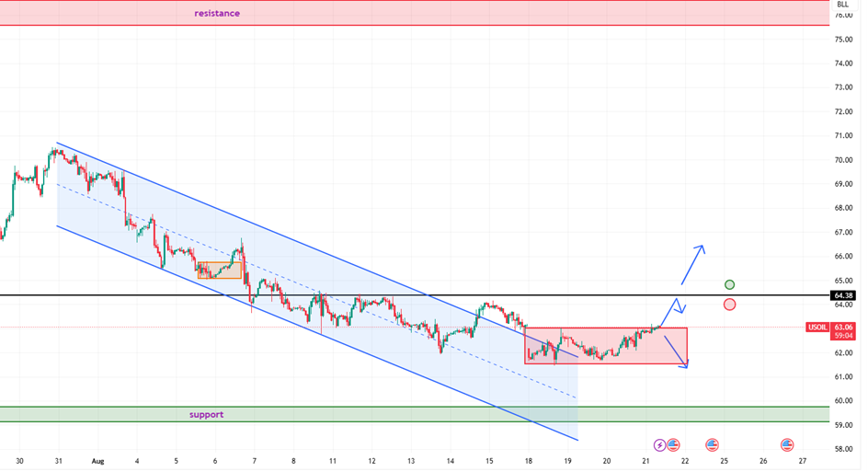The width and height of the screenshot is (868, 472).
Task: Click the red 63.06 current price label
Action: click(x=844, y=328)
